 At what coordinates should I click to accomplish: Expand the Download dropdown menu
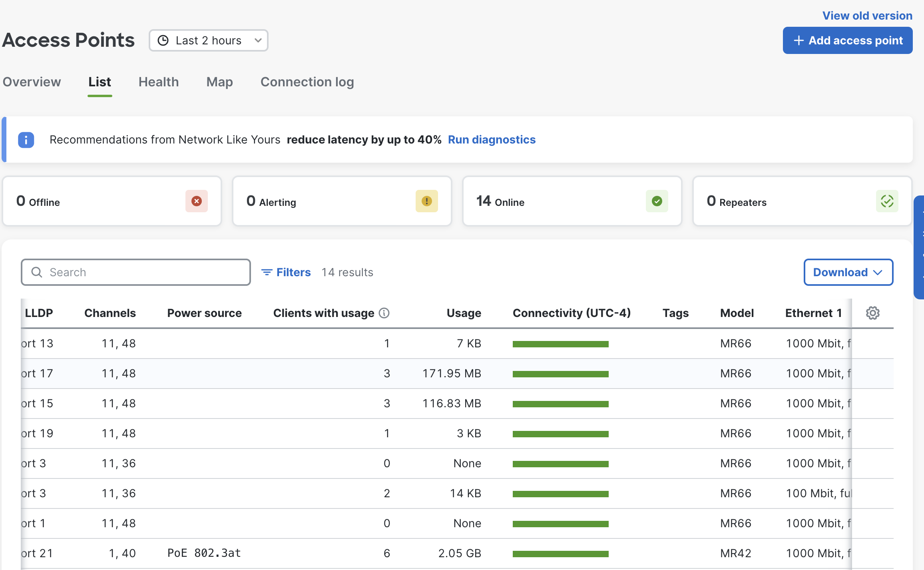pyautogui.click(x=848, y=272)
